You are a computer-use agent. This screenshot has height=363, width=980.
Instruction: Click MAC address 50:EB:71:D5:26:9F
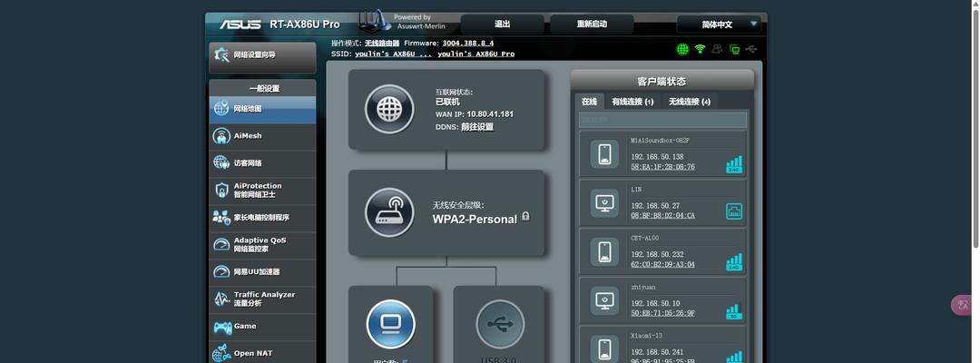click(662, 313)
